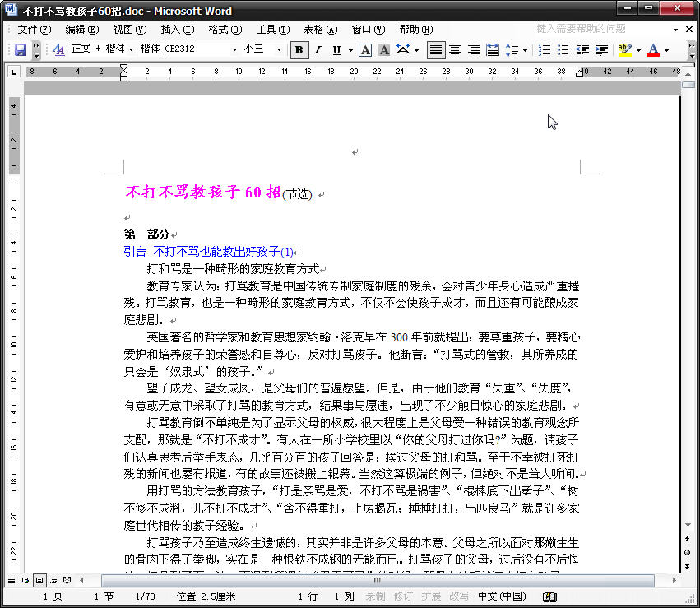Open the Highlight color dropdown arrow

coord(638,50)
